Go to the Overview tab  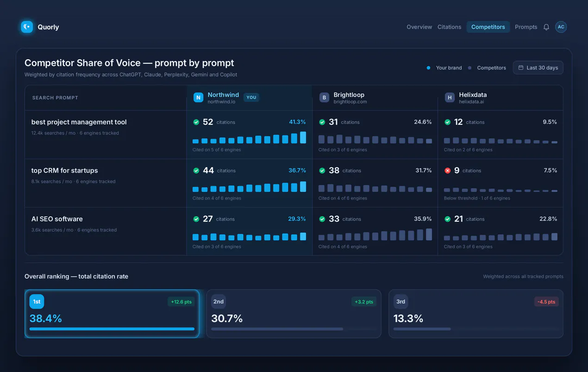419,27
